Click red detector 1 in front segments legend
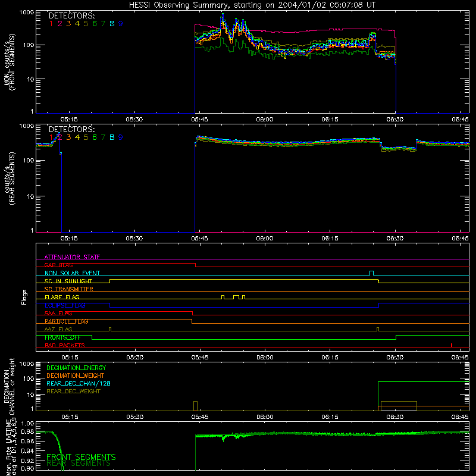 [x=51, y=24]
